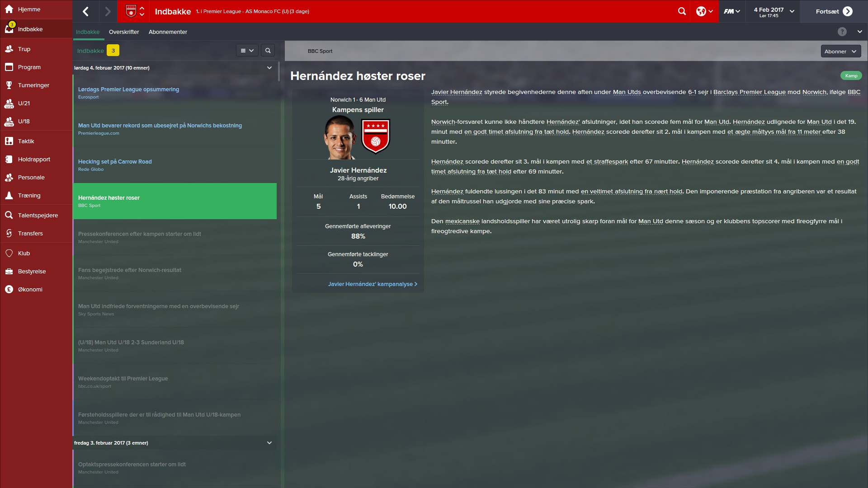This screenshot has height=488, width=868.
Task: Open Transfers sidebar icon
Action: (x=9, y=233)
